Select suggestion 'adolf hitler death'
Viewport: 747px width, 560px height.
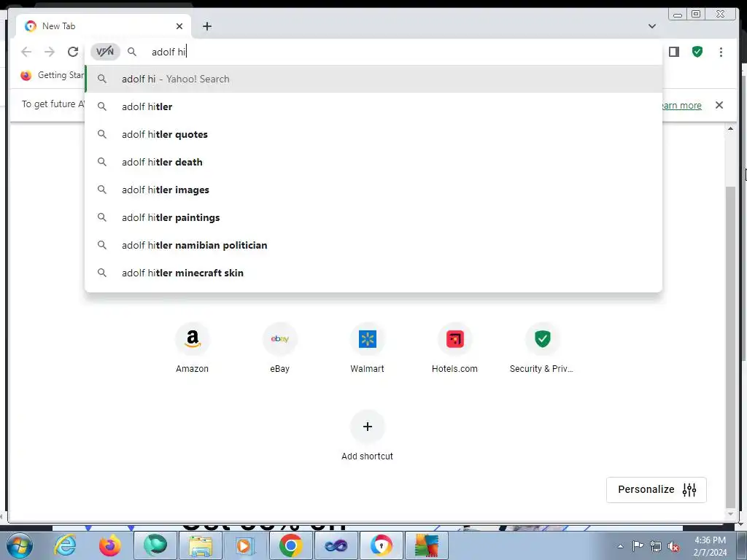coord(373,162)
